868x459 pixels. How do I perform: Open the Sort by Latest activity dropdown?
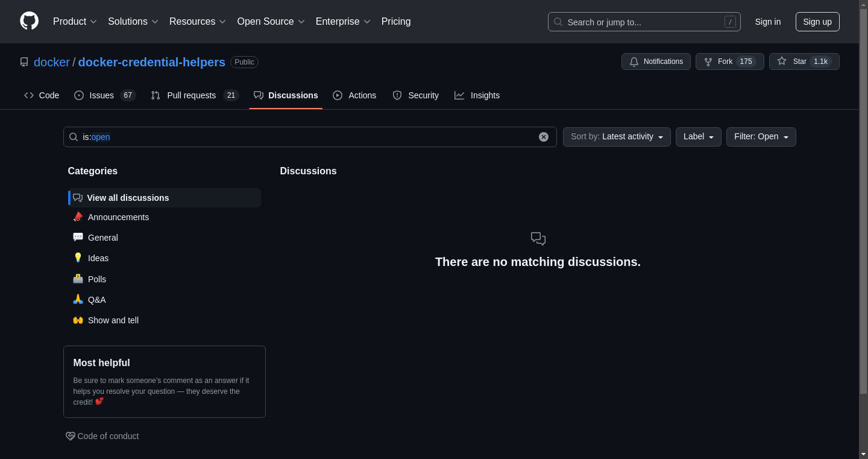tap(617, 137)
